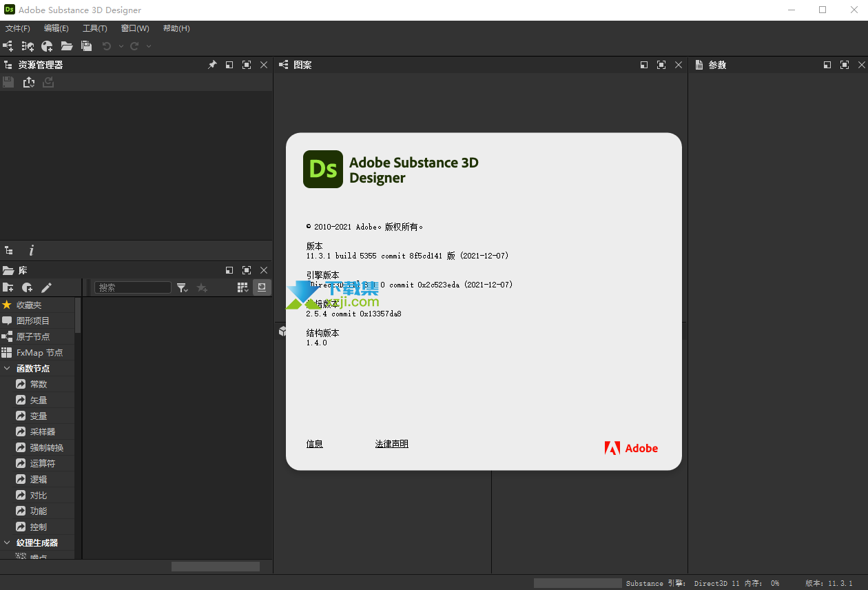Click the library horizontal scrollbar at bottom
868x590 pixels.
(x=216, y=567)
